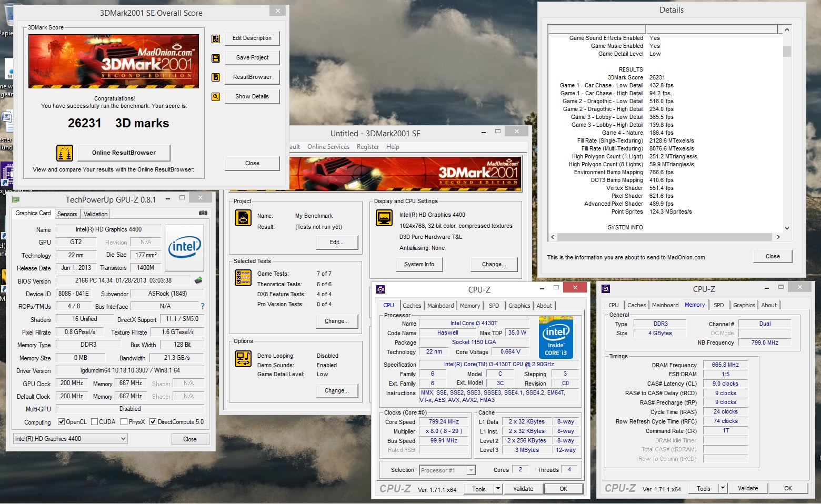Click the Show Details magnifier icon
Image resolution: width=821 pixels, height=504 pixels.
pyautogui.click(x=216, y=97)
